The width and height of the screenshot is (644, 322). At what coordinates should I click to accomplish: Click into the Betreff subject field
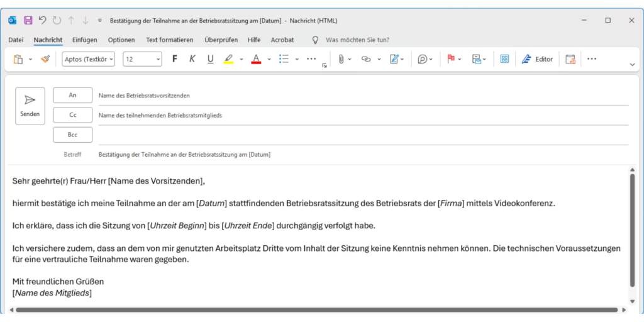tap(363, 155)
